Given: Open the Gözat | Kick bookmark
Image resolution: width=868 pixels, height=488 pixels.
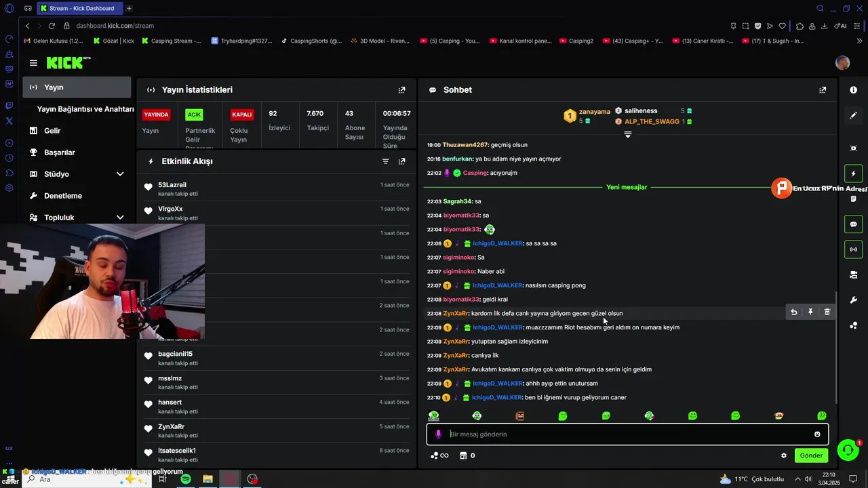Looking at the screenshot, I should pos(113,41).
